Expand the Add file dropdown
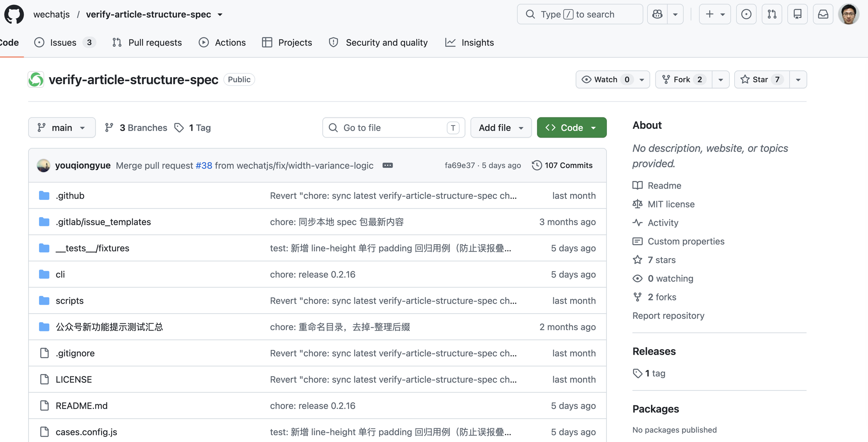Screen dimensions: 868x442 (501, 127)
